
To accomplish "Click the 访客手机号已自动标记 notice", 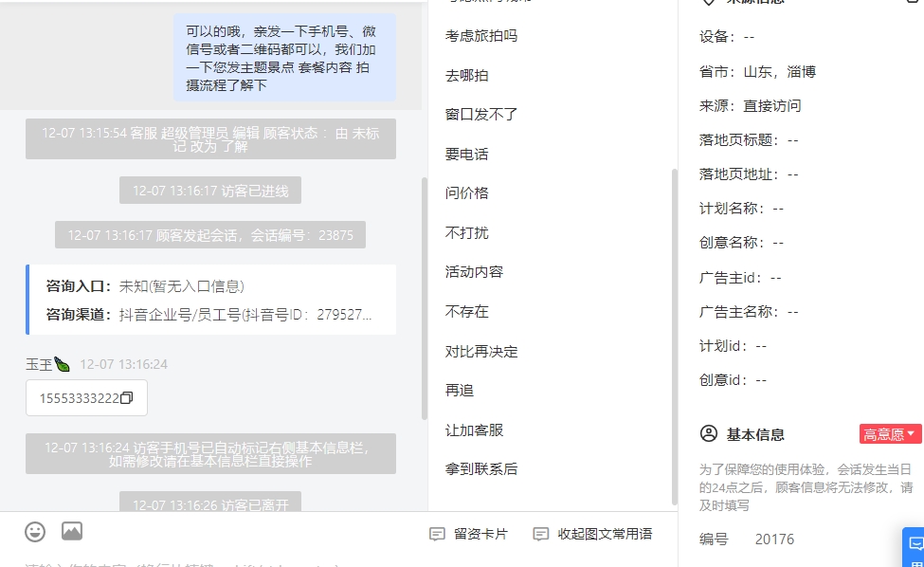I will [x=210, y=454].
